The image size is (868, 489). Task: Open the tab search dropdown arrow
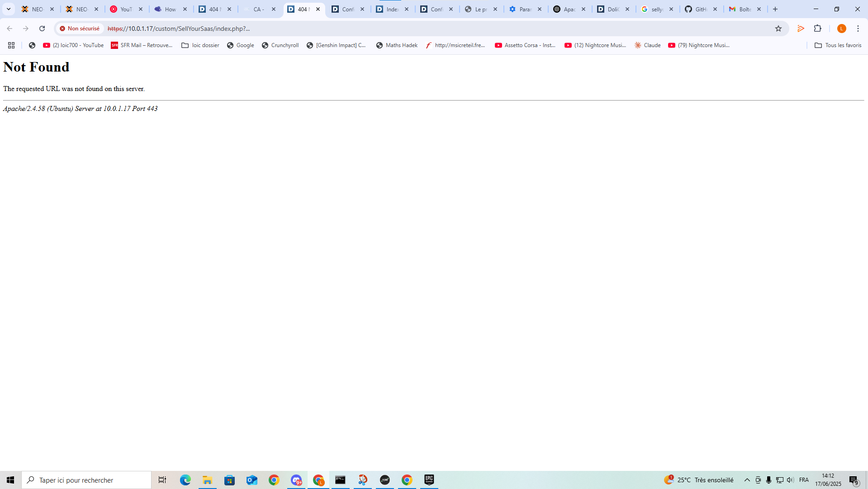(x=9, y=9)
